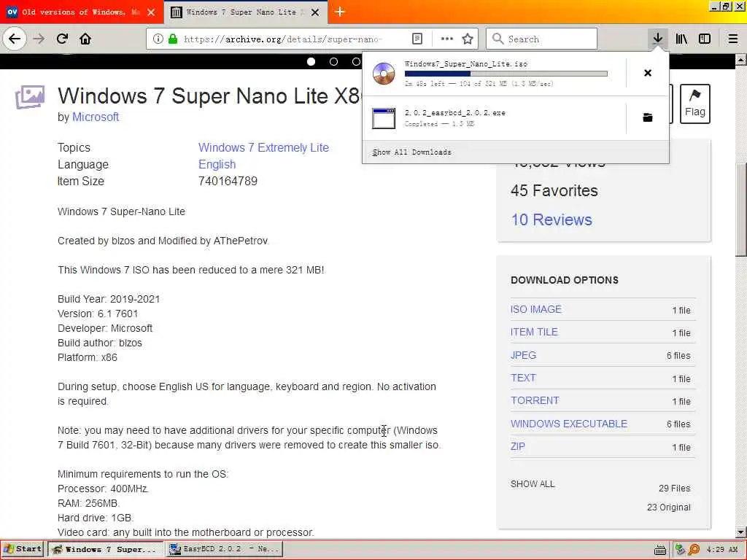Click the taskbar clock 4:29 AM
747x560 pixels.
point(721,550)
